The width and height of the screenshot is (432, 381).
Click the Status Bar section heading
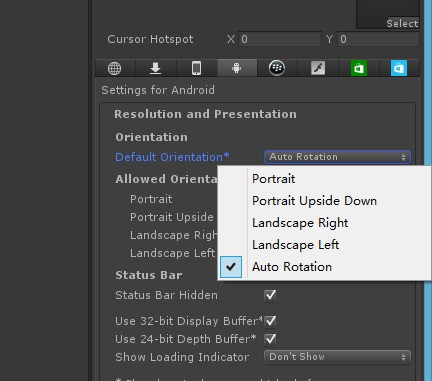pyautogui.click(x=149, y=275)
